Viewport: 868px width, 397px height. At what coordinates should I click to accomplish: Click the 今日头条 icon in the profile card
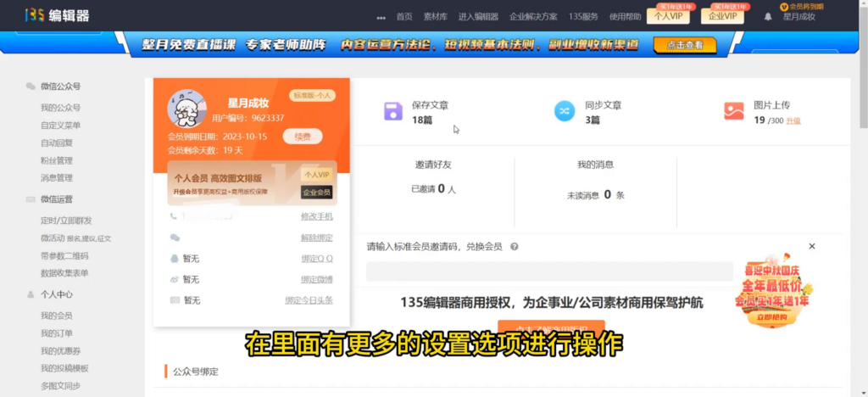175,300
